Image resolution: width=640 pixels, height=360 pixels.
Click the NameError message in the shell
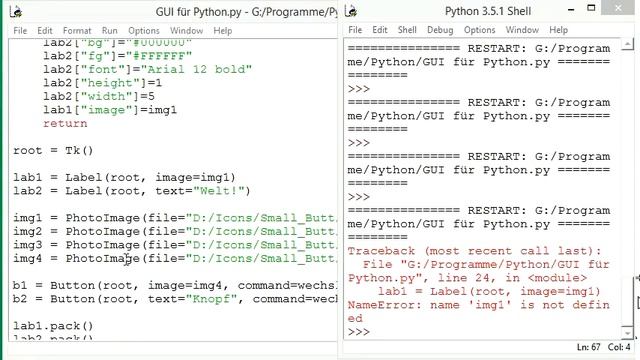tap(478, 311)
